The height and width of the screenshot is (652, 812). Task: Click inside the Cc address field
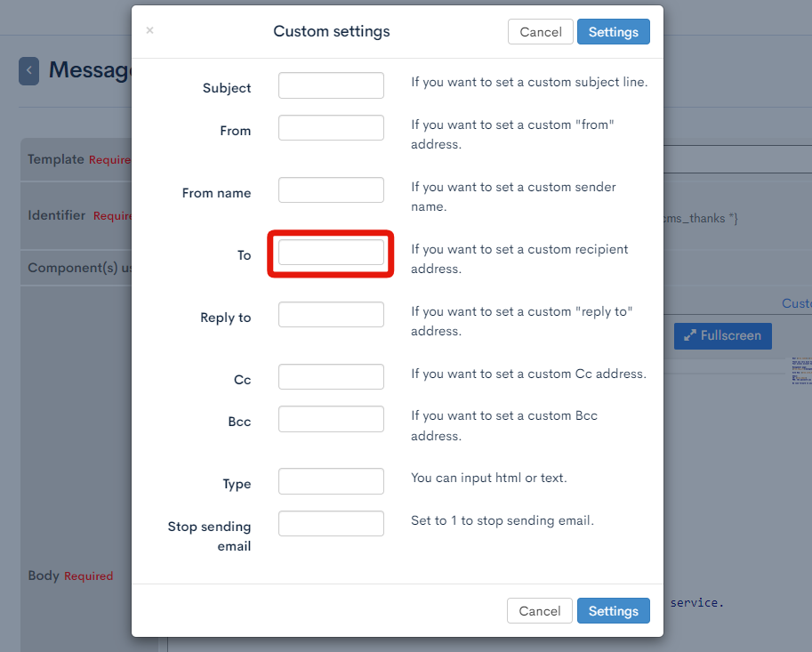click(330, 376)
